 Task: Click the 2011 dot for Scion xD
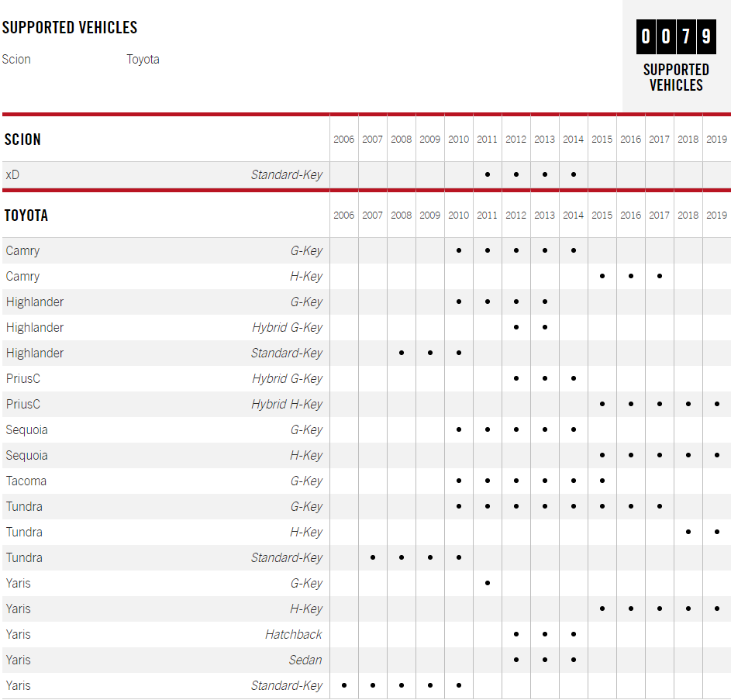click(488, 174)
